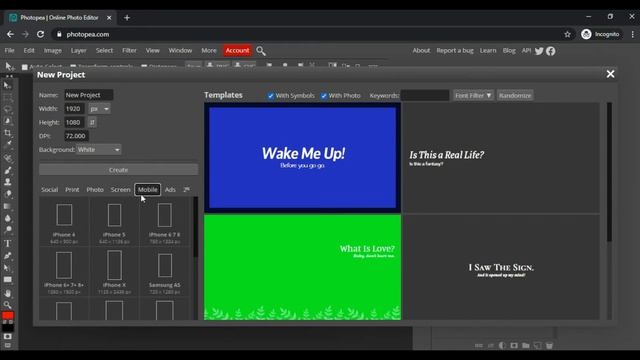Click the Name input field
The image size is (640, 360).
[x=89, y=95]
